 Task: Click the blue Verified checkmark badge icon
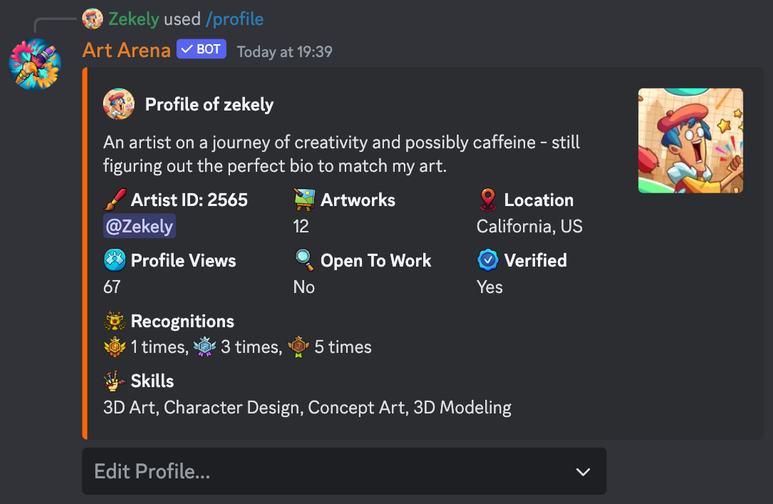[488, 260]
